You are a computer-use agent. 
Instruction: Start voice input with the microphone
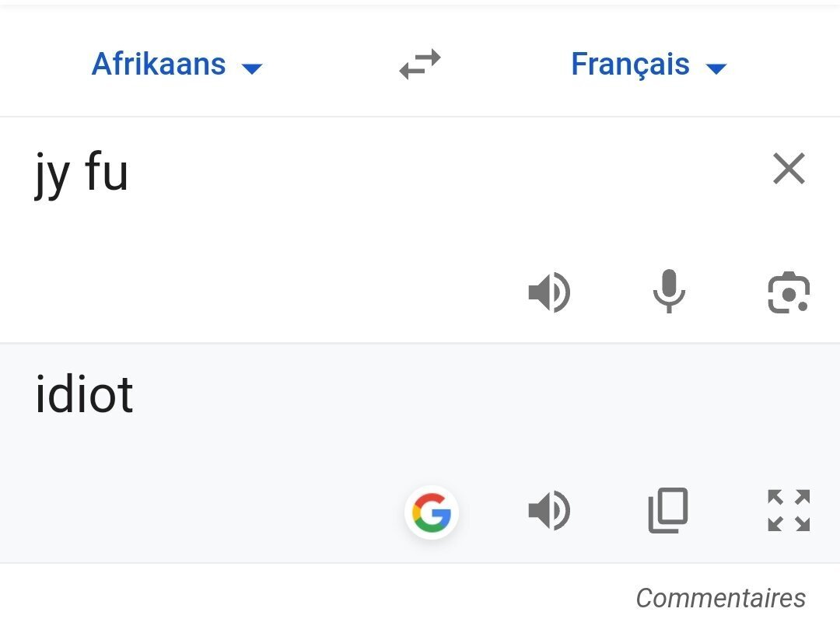point(669,293)
